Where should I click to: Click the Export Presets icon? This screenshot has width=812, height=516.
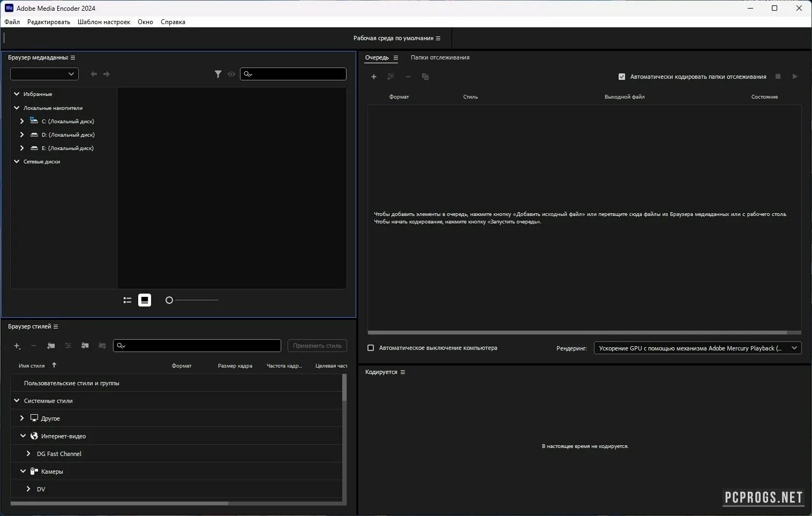click(x=102, y=346)
